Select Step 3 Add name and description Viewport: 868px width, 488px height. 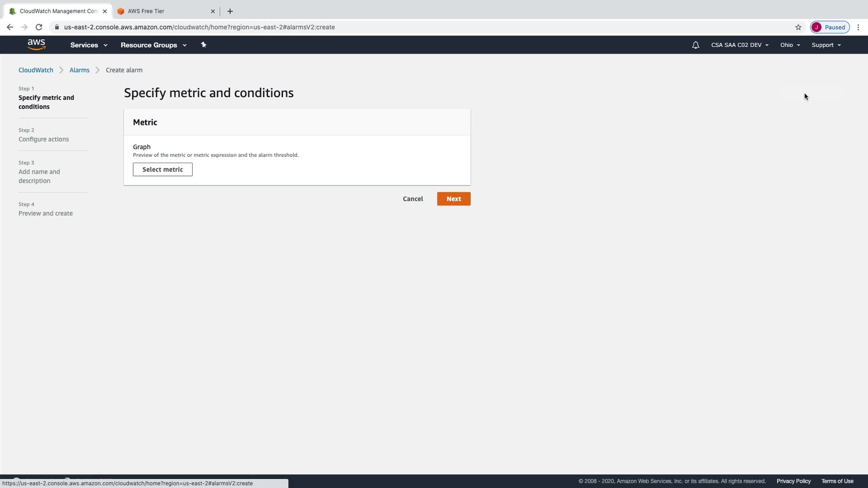click(39, 176)
